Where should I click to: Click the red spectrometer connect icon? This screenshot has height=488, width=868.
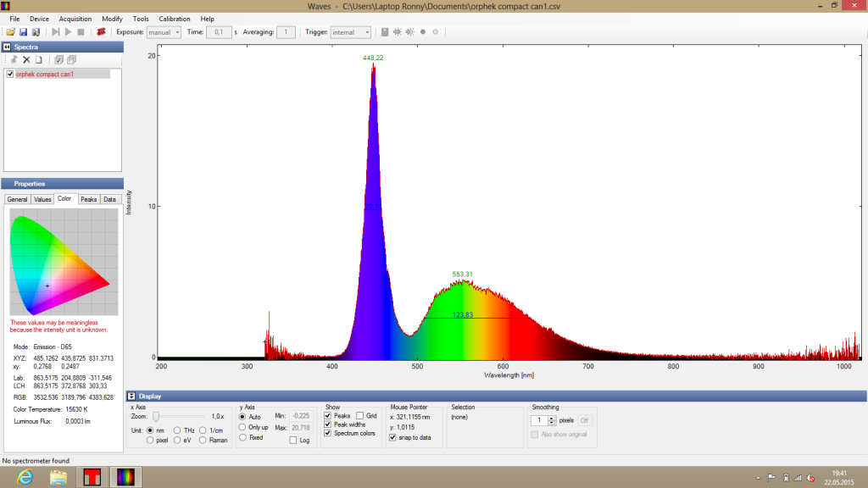point(101,32)
